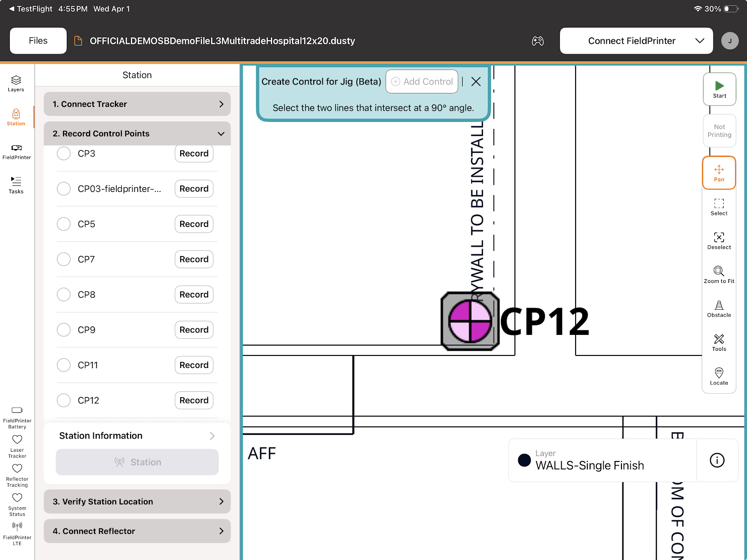Tap the WALLS-Single Finish layer name
Screen dimensions: 747x560
[x=590, y=465]
